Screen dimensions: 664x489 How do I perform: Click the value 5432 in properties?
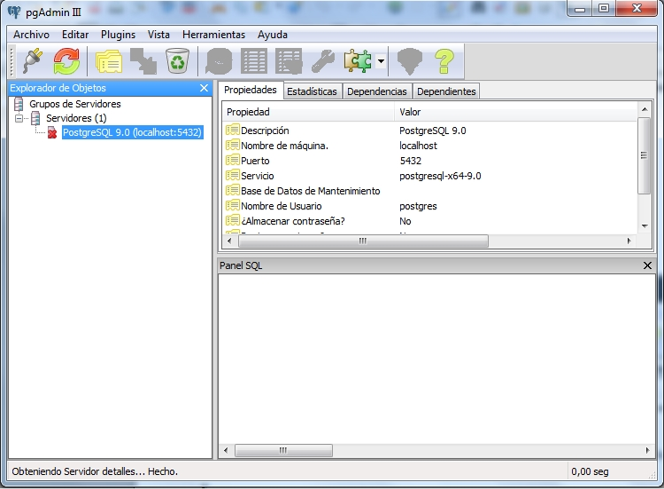(410, 161)
